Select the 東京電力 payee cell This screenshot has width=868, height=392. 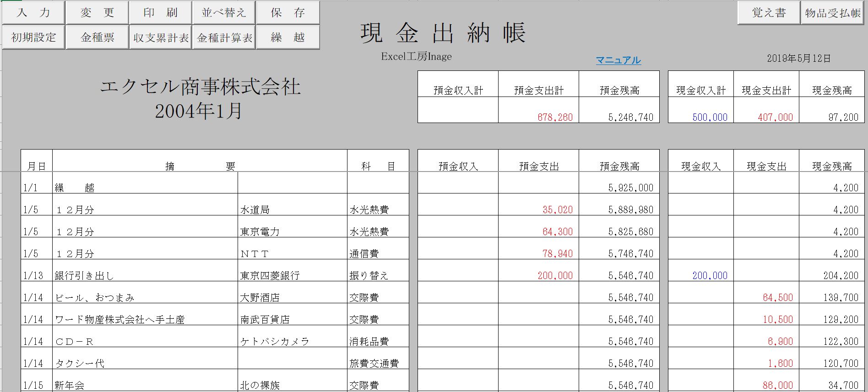click(292, 231)
